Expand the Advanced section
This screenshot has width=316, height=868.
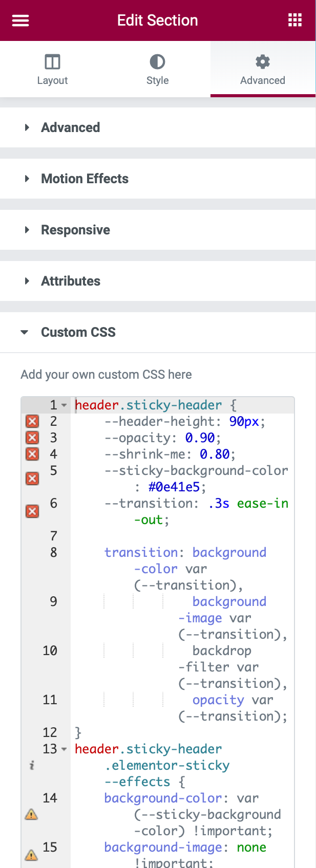point(71,127)
